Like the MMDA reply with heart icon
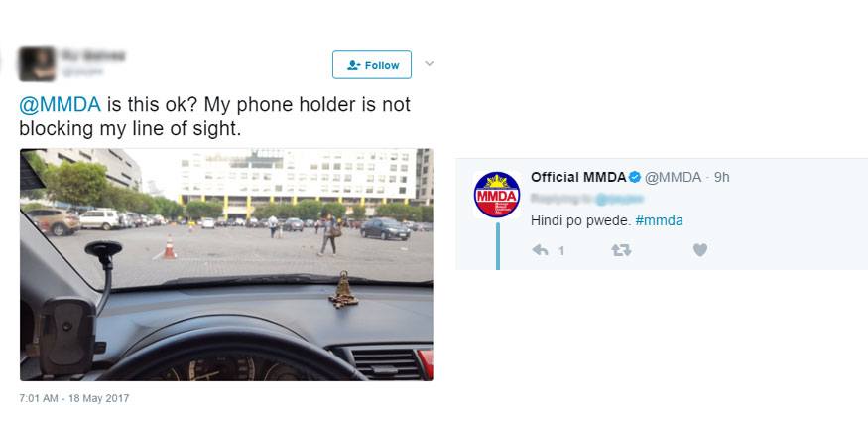This screenshot has width=868, height=429. click(700, 250)
